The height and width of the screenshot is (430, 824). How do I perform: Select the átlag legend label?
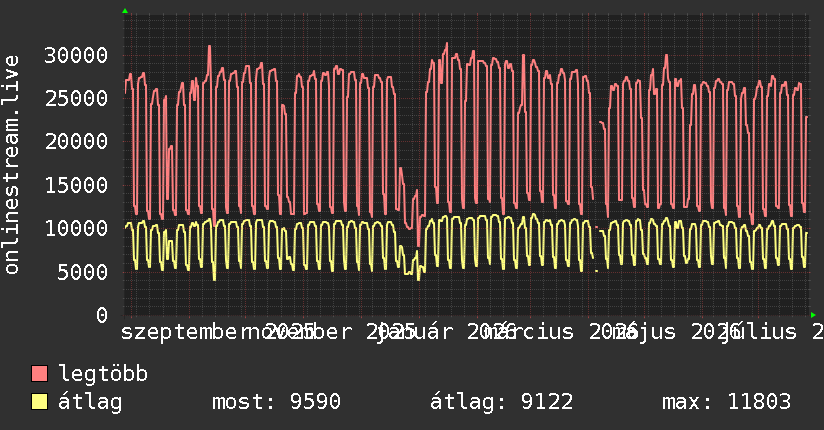coord(90,402)
